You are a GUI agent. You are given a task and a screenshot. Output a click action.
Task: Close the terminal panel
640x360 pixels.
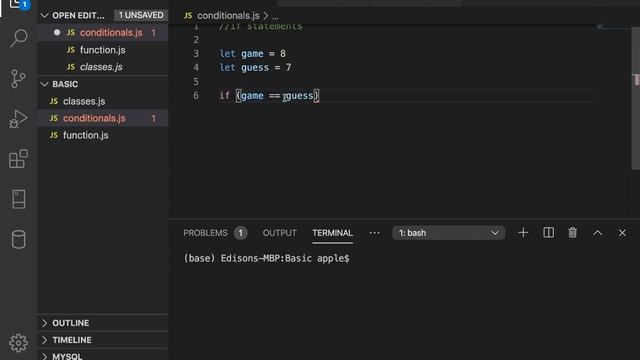tap(622, 233)
